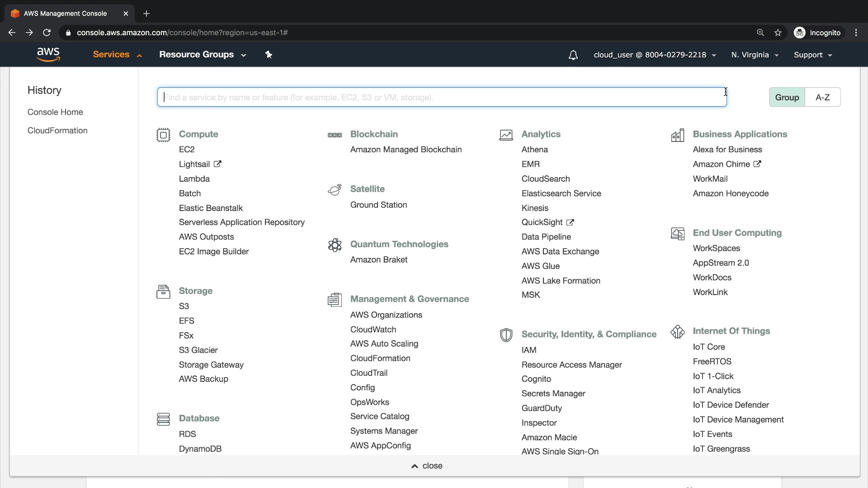Click the Quantum Technologies atom icon

point(335,245)
